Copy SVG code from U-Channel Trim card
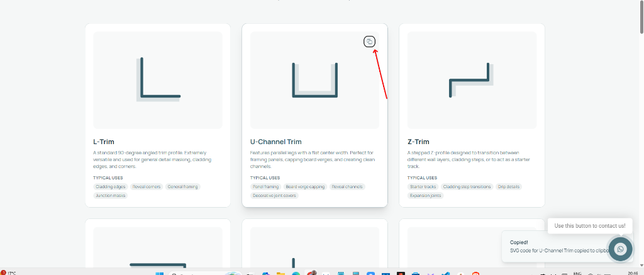 [x=370, y=42]
